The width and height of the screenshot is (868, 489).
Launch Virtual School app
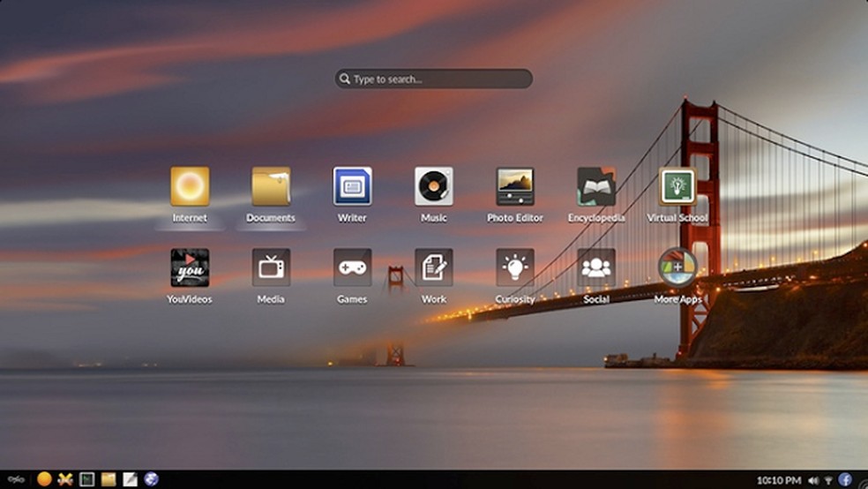click(677, 186)
